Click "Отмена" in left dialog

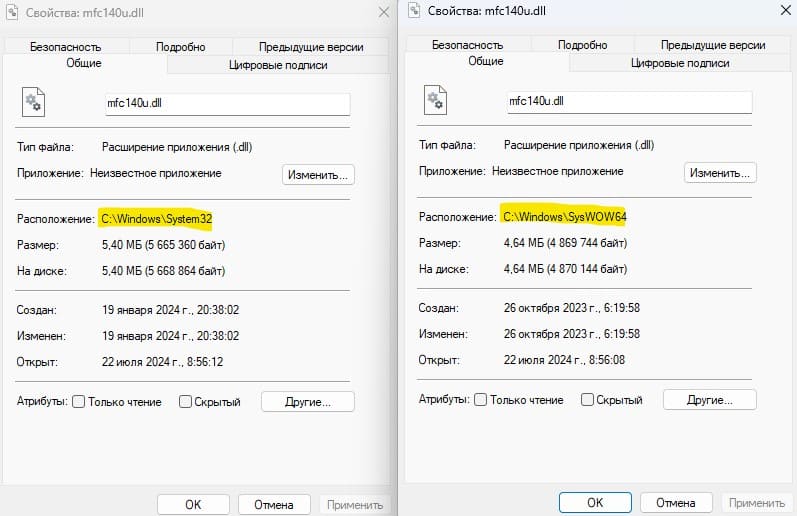tap(274, 505)
